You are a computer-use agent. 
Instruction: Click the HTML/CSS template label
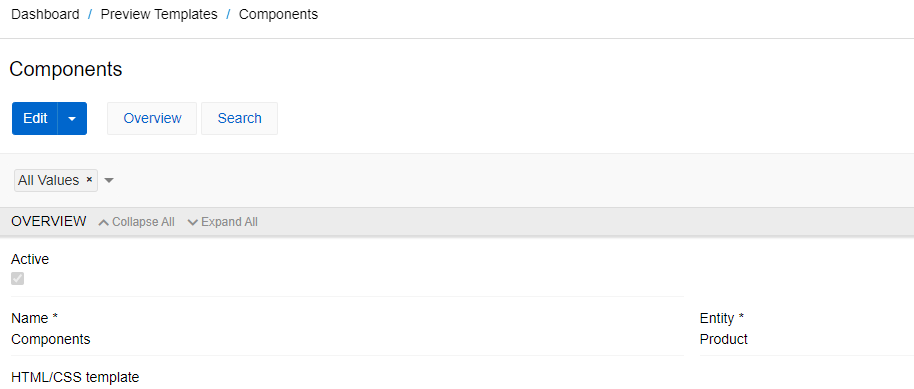click(75, 377)
